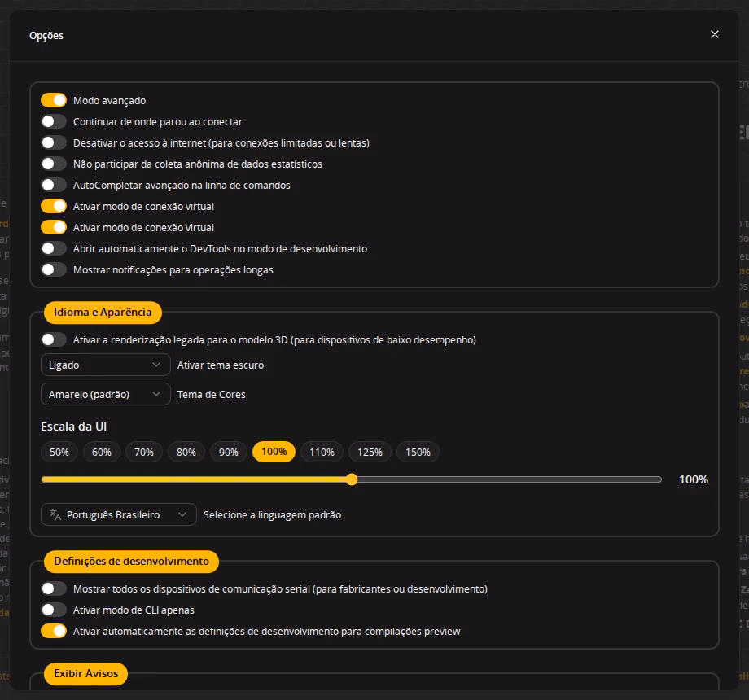Enable AutoCompletar avançado na linha de comandos

(x=54, y=185)
